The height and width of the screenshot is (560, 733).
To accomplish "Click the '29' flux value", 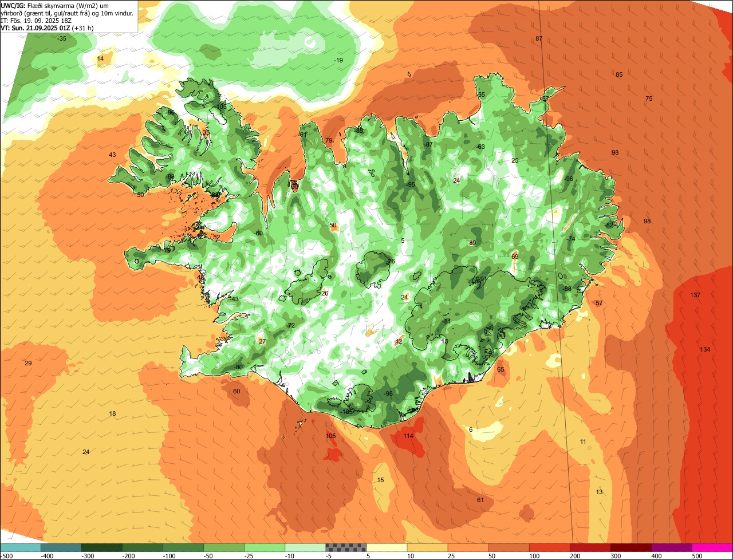I will [x=28, y=363].
